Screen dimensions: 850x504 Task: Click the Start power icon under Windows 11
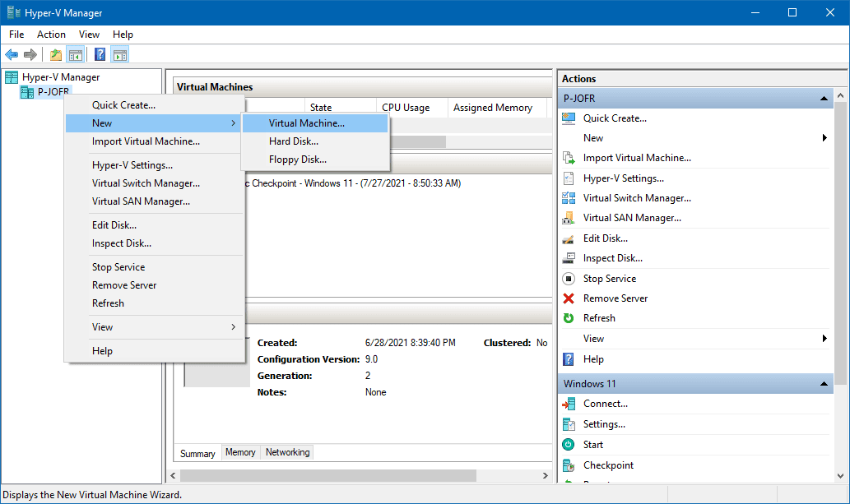point(569,444)
